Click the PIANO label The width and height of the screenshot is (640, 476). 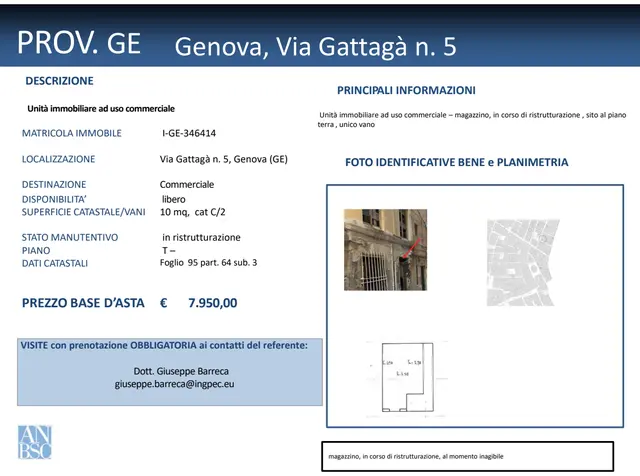point(36,251)
